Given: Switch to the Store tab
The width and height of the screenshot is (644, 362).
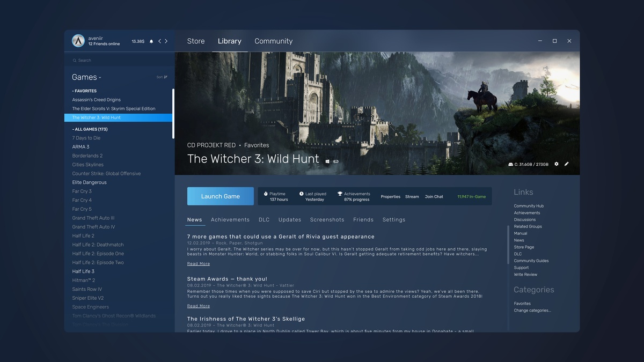Looking at the screenshot, I should coord(195,41).
